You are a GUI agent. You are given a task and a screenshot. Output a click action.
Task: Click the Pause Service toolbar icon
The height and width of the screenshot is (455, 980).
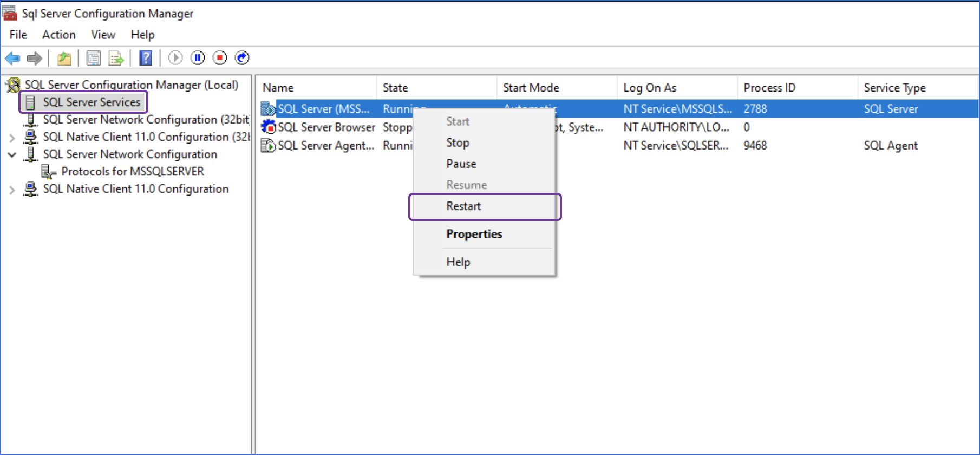tap(198, 57)
